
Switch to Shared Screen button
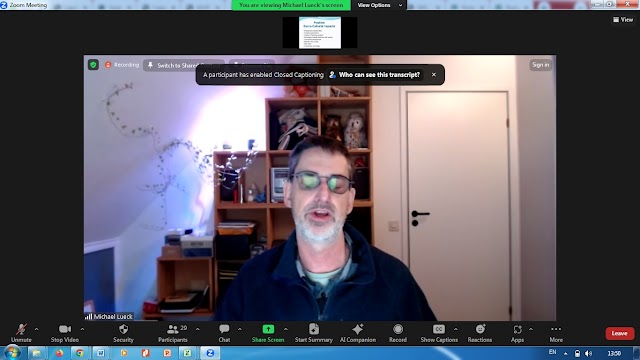[184, 65]
